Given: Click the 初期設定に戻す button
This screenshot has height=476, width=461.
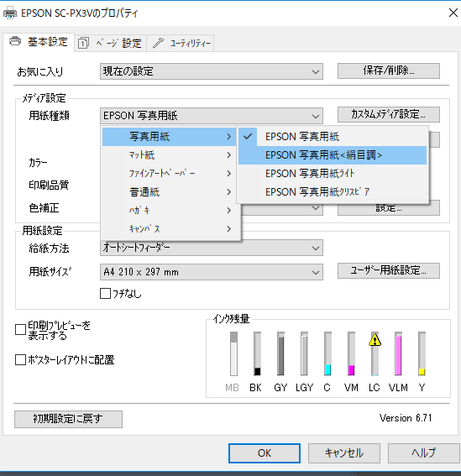Looking at the screenshot, I should [68, 419].
